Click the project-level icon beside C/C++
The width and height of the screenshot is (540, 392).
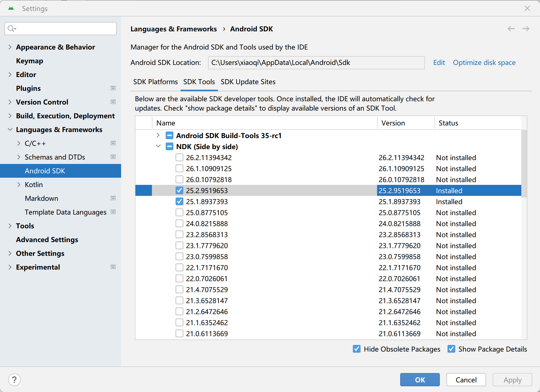point(113,143)
